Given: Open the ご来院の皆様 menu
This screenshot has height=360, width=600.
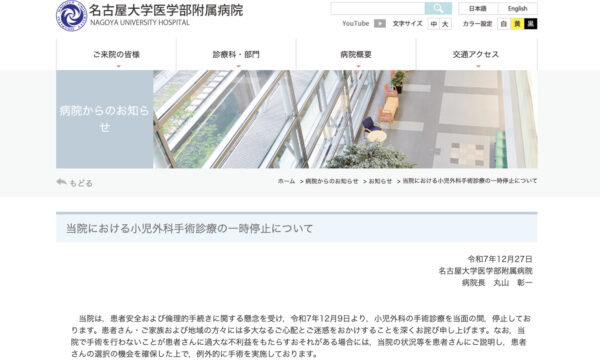Looking at the screenshot, I should tap(116, 54).
